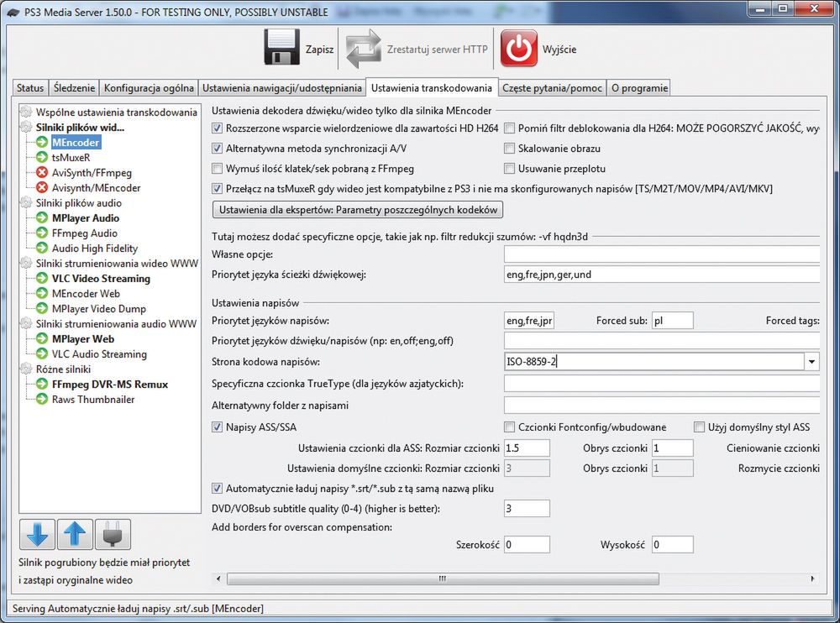Image resolution: width=840 pixels, height=623 pixels.
Task: Click ASS Rozmiar czcionki field 1.5
Action: point(528,448)
